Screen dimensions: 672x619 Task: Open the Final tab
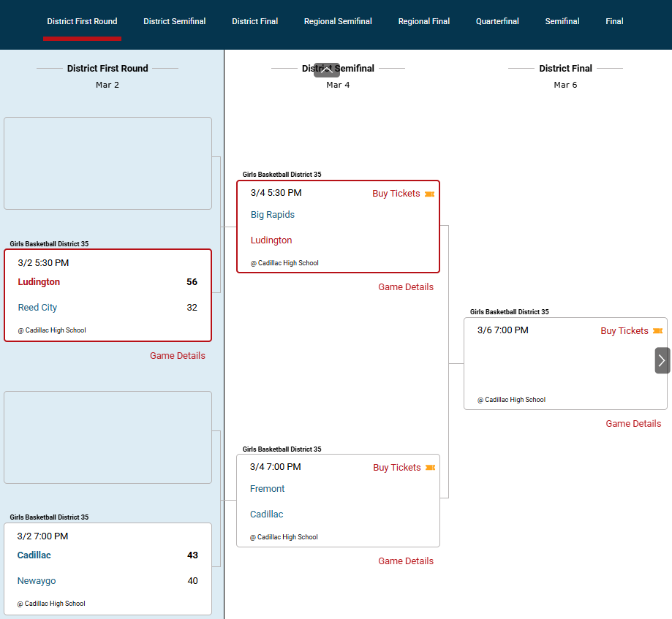614,21
